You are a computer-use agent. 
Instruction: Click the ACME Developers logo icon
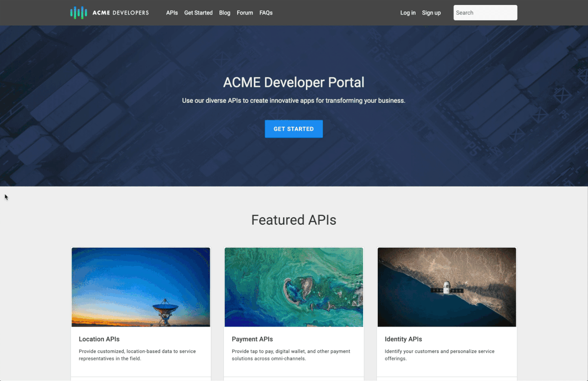tap(78, 13)
